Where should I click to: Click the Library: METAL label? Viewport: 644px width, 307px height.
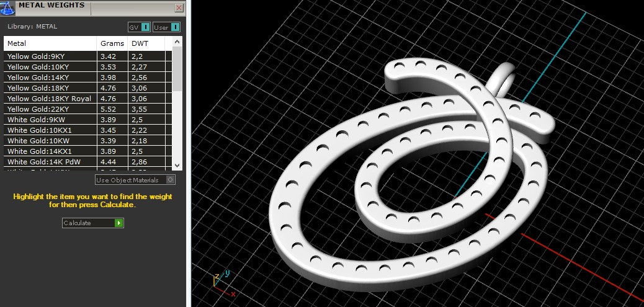point(32,26)
